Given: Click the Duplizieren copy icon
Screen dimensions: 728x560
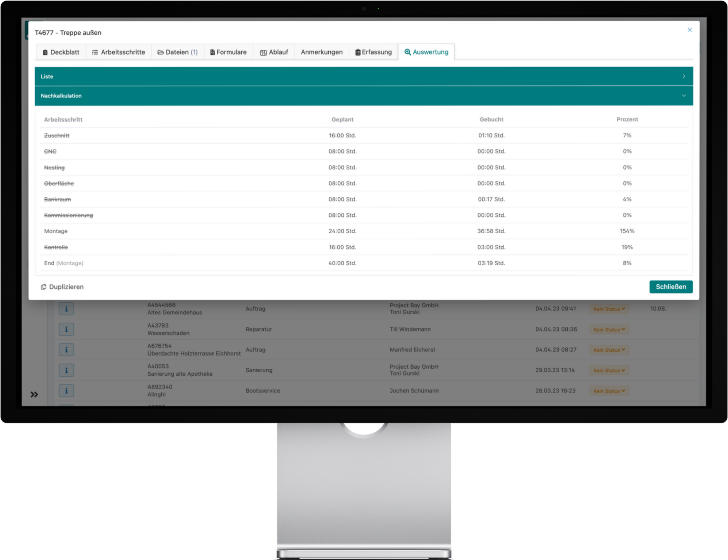Looking at the screenshot, I should (44, 287).
